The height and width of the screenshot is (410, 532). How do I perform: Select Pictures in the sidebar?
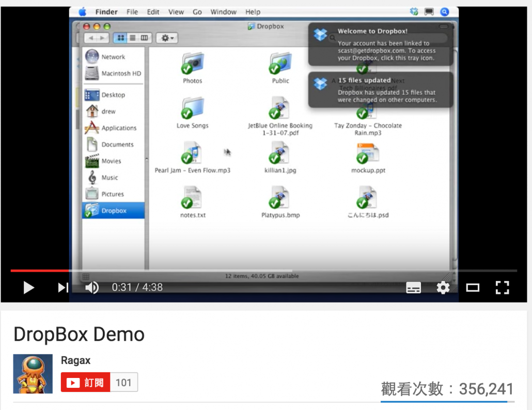[x=113, y=194]
